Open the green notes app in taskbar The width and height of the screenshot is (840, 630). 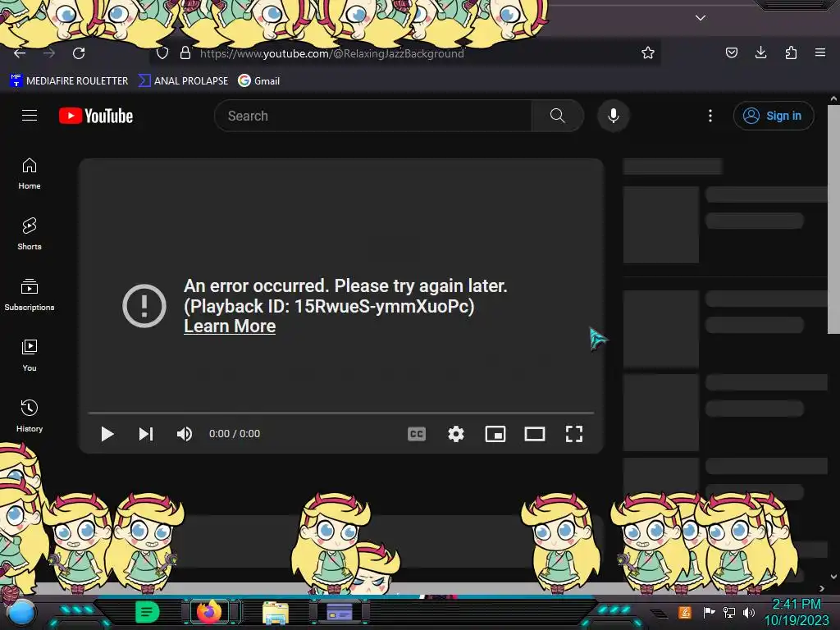(148, 612)
